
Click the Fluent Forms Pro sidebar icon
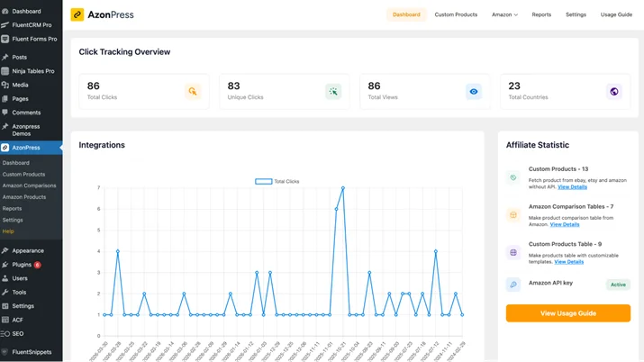coord(5,39)
